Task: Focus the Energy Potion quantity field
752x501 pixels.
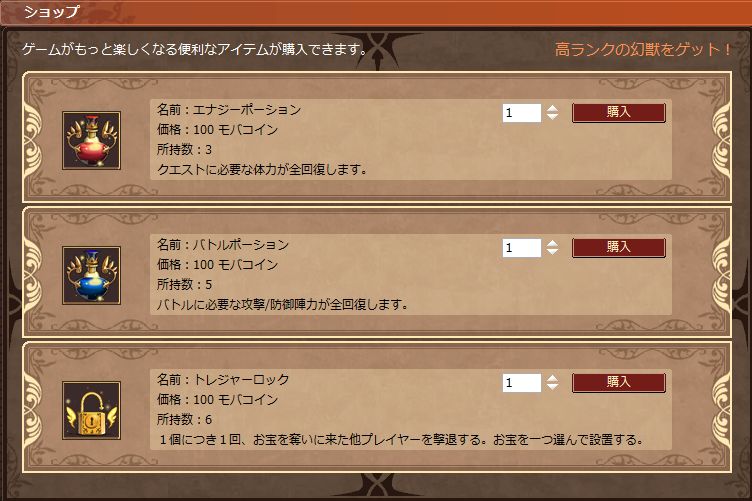Action: tap(521, 113)
